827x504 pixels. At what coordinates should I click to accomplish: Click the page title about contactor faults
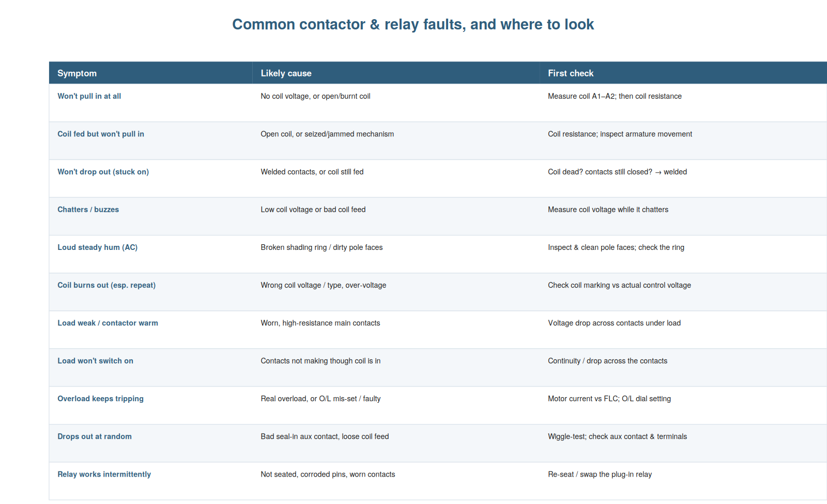click(413, 24)
